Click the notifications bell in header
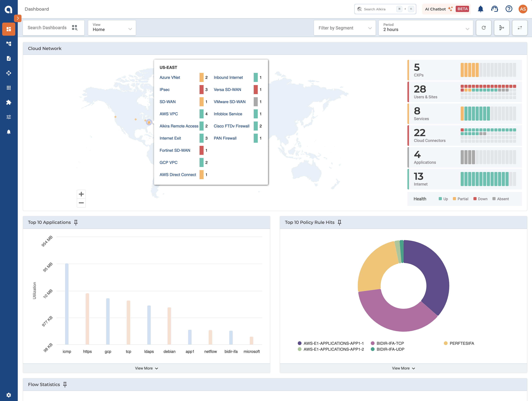Screen dimensions: 532x401 tap(480, 9)
